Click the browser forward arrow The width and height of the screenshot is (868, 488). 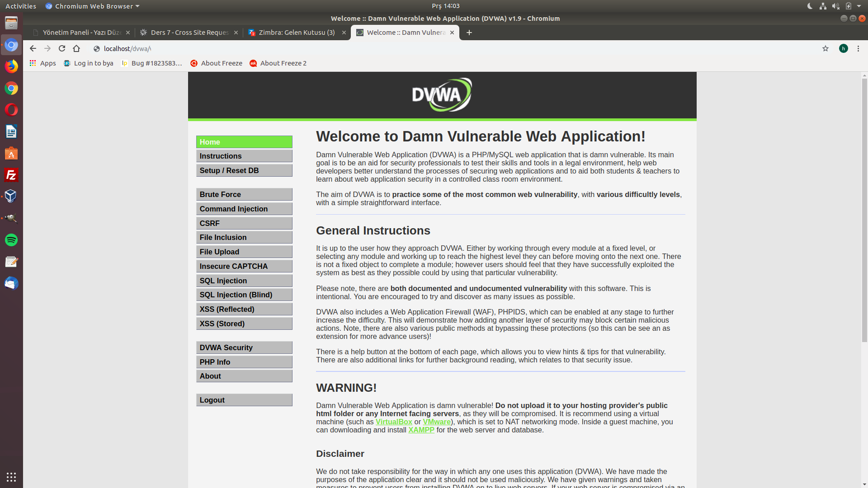pyautogui.click(x=47, y=48)
